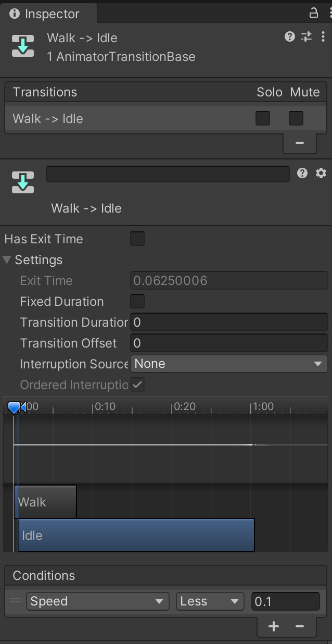Open the header help reference icon
Viewport: 332px width, 644px height.
tap(290, 36)
